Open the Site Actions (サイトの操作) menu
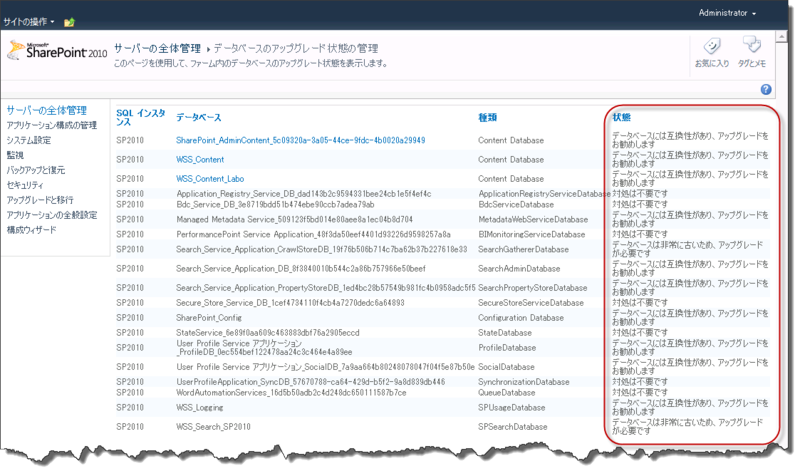 click(x=29, y=22)
